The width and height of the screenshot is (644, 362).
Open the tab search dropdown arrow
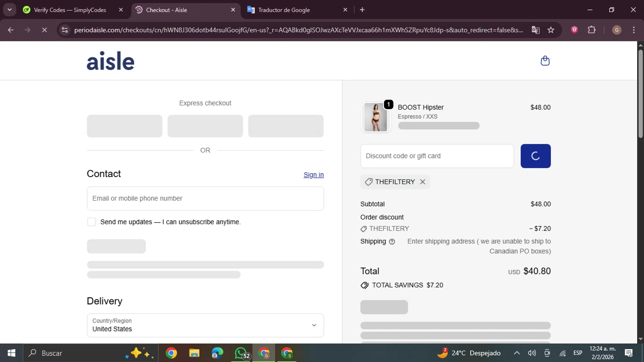(x=9, y=10)
